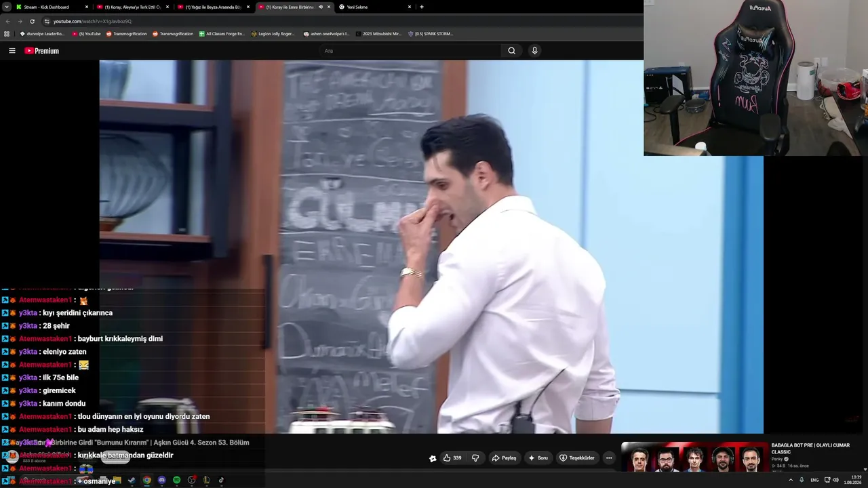Open TikTok from the taskbar

[x=221, y=481]
